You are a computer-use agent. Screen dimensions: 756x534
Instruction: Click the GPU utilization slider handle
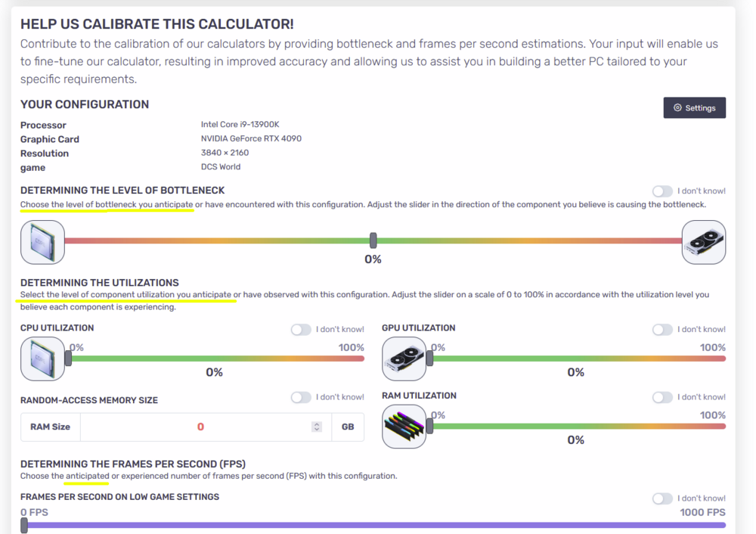pyautogui.click(x=430, y=359)
